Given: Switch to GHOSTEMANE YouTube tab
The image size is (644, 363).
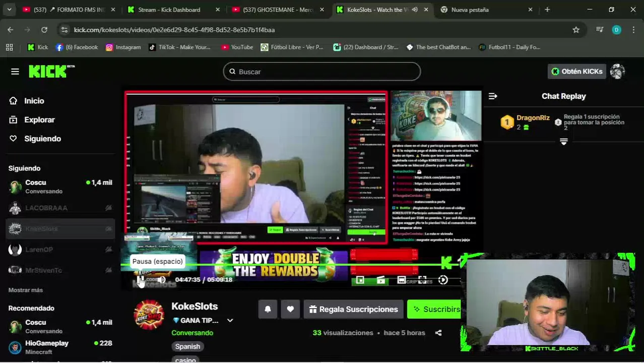Looking at the screenshot, I should click(x=278, y=10).
